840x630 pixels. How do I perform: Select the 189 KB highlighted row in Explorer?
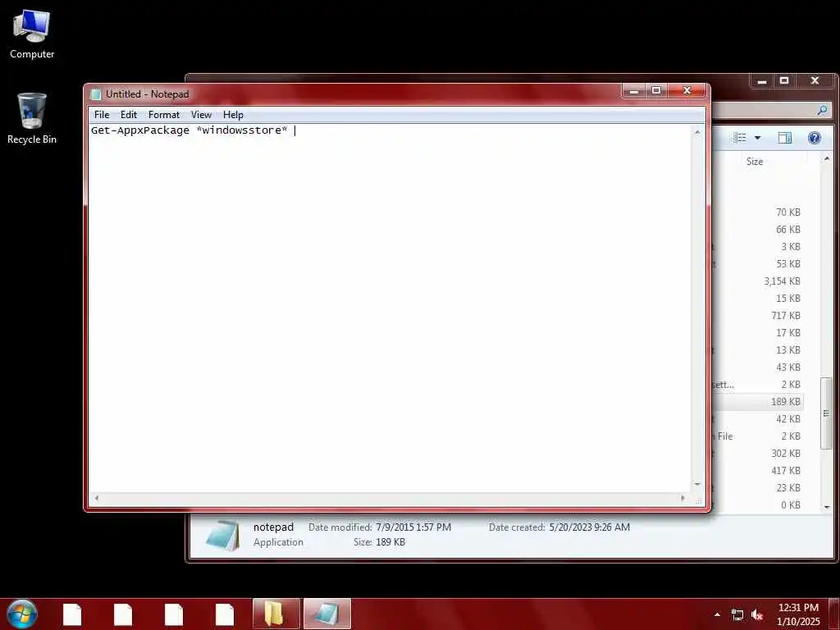tap(757, 402)
